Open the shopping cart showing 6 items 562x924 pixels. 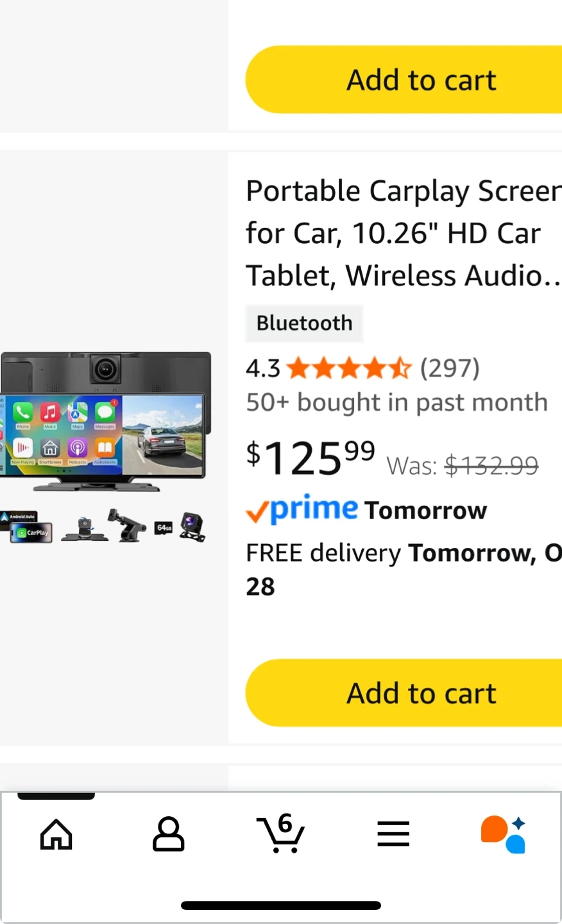coord(281,834)
